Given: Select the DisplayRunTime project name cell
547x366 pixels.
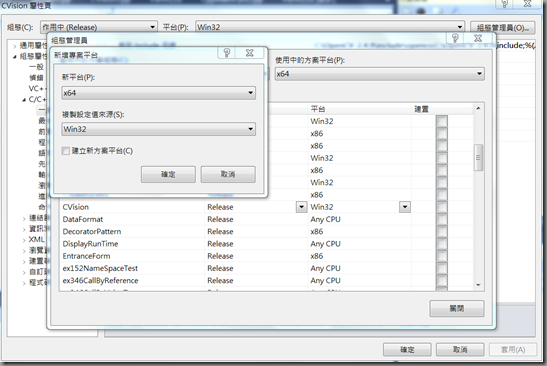Looking at the screenshot, I should [x=132, y=244].
